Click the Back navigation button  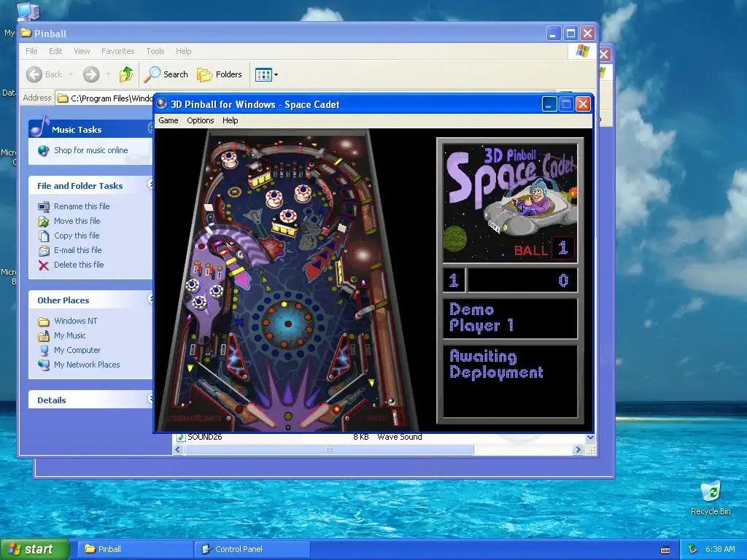pyautogui.click(x=44, y=74)
